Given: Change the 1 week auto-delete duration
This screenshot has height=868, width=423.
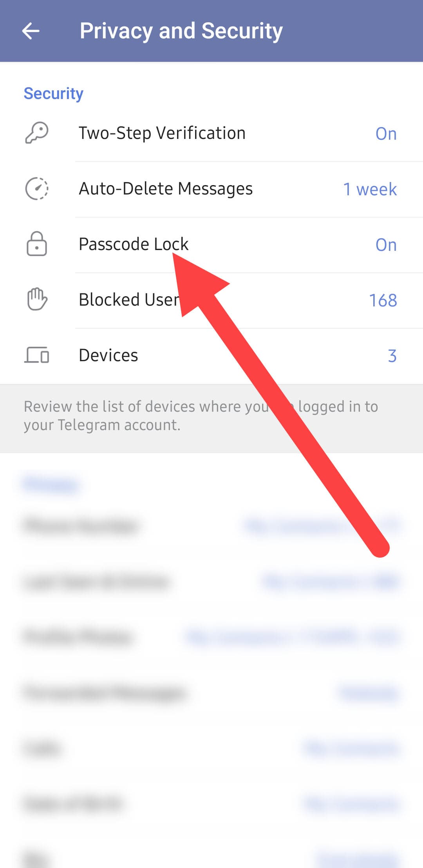Looking at the screenshot, I should tap(370, 189).
